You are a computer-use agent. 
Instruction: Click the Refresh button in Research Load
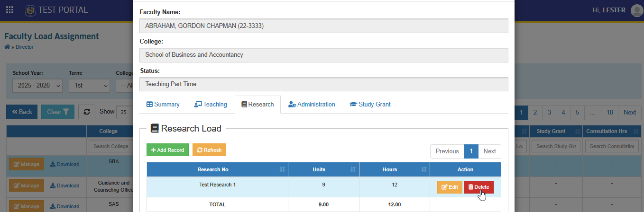(209, 150)
